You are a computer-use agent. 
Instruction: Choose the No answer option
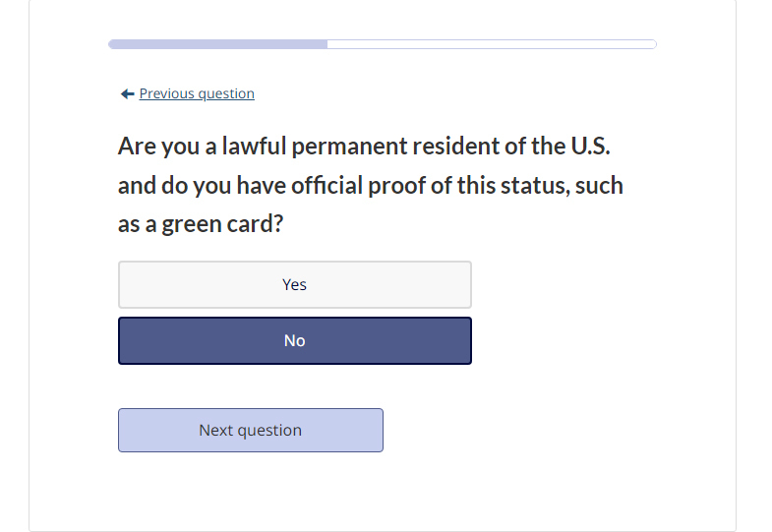click(294, 340)
